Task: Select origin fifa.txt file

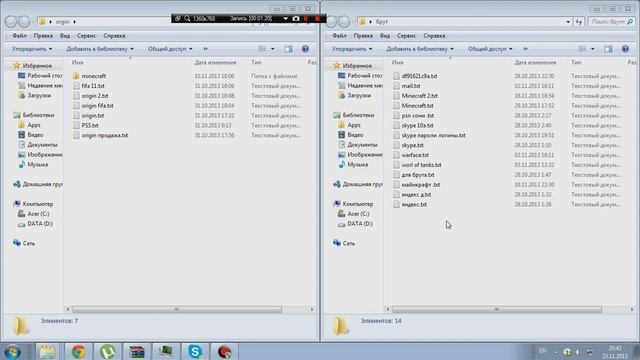Action: 97,105
